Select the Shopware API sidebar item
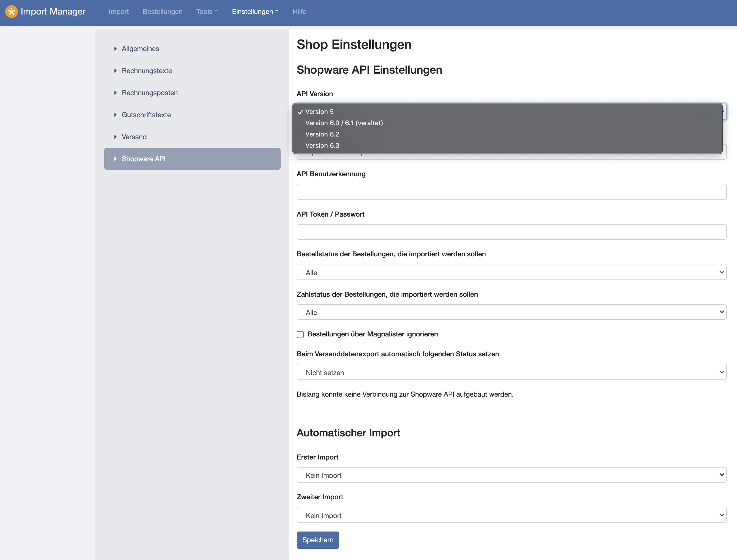Viewport: 737px width, 560px height. [x=192, y=159]
